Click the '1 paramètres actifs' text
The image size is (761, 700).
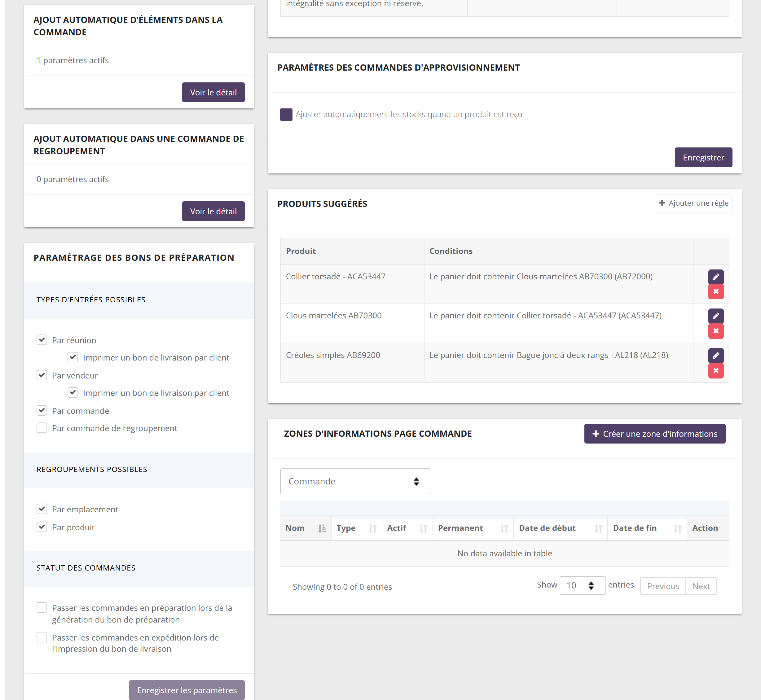tap(73, 60)
